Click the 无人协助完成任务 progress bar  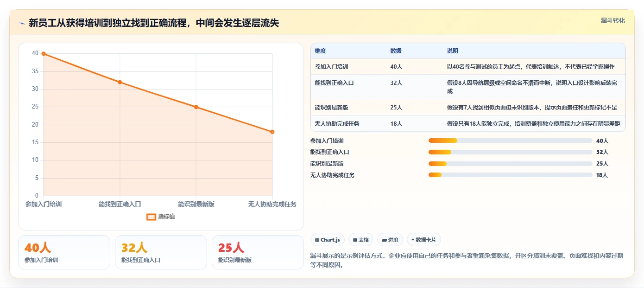(x=511, y=175)
